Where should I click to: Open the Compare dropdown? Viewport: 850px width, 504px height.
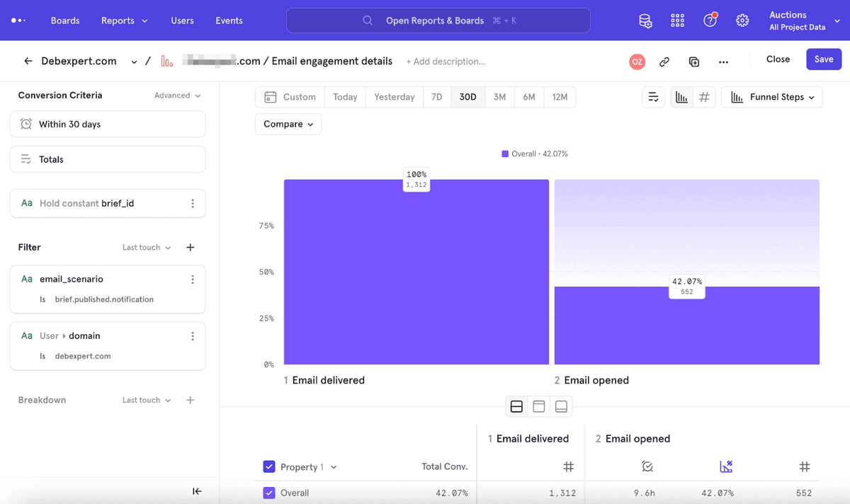288,124
